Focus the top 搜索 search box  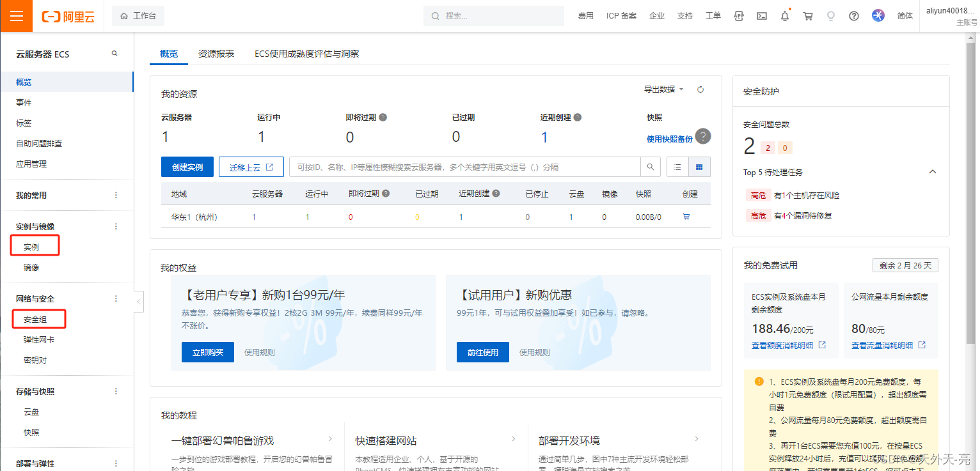point(493,16)
